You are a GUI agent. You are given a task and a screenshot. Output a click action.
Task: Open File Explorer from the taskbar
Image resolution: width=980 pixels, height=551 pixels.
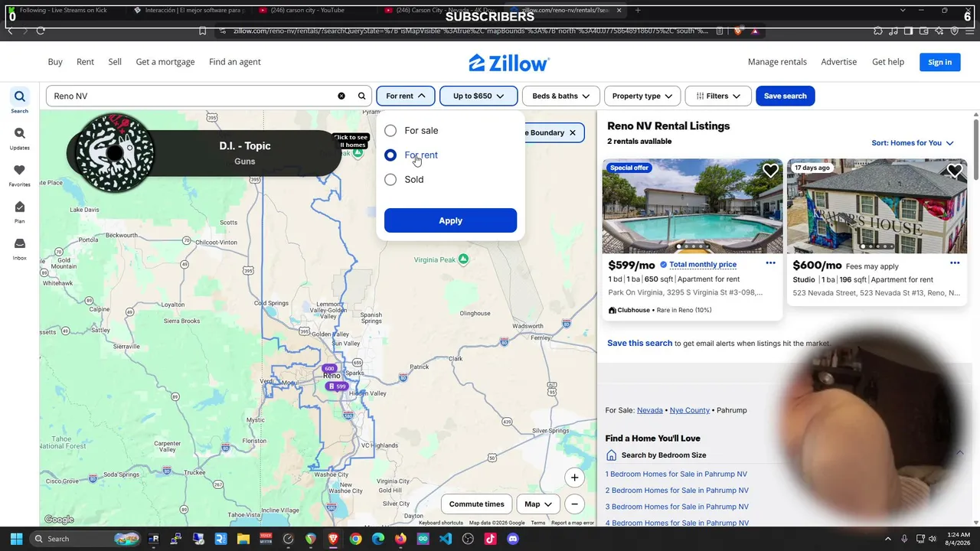coord(243,539)
